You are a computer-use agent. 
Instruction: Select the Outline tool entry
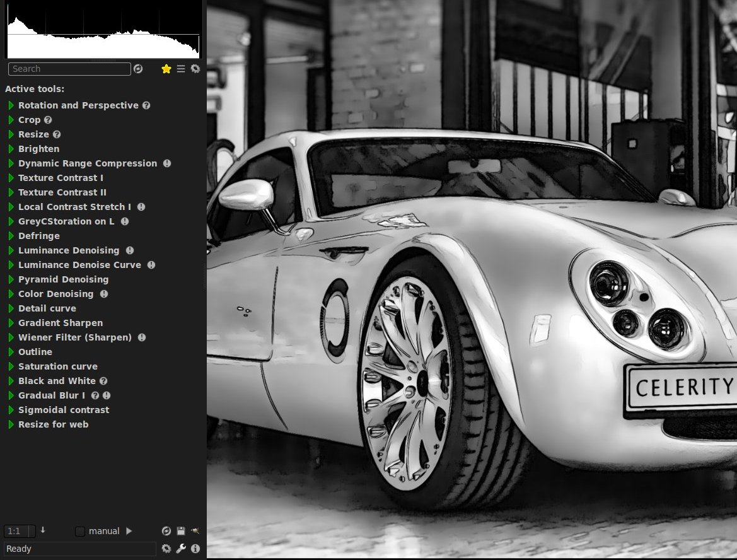35,352
